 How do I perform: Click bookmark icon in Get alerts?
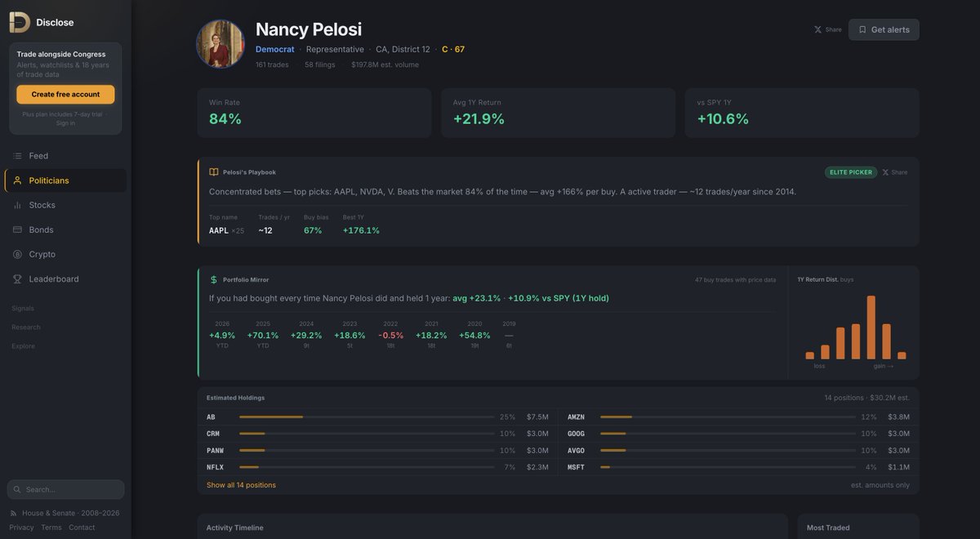coord(862,29)
